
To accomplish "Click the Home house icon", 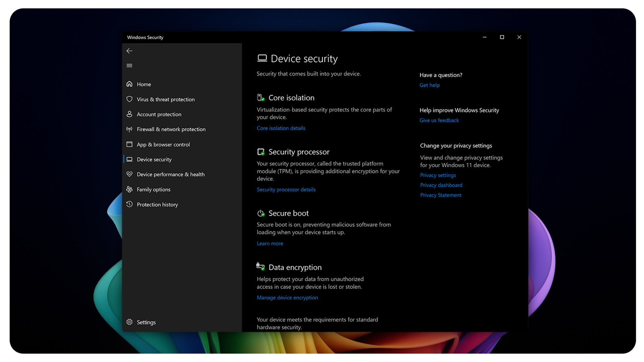I will (129, 84).
